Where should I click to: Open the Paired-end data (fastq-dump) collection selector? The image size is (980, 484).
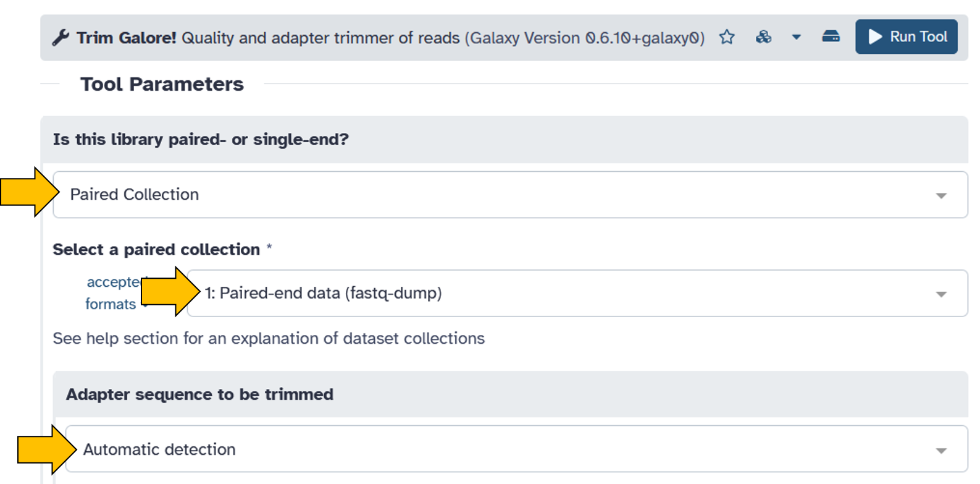click(577, 293)
